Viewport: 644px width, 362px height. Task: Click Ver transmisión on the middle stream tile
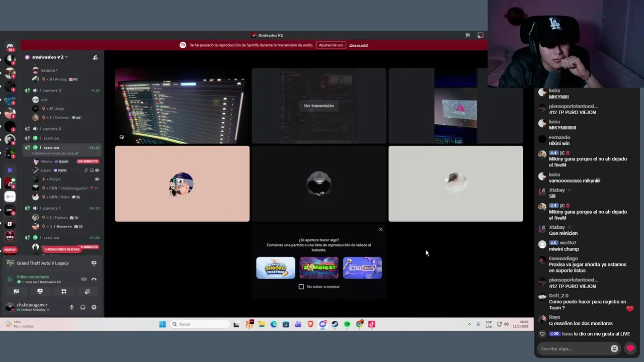318,106
